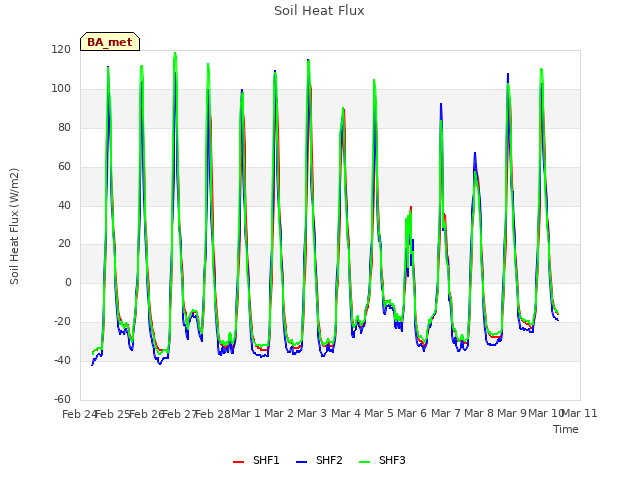The image size is (640, 480).
Task: Click the Feb 28 x-axis tick label
Action: tap(213, 414)
